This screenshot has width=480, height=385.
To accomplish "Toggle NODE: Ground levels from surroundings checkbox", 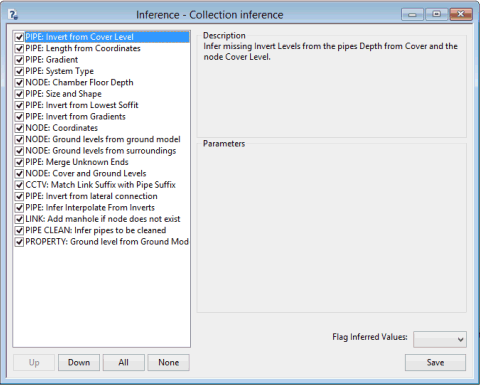I will pos(19,151).
